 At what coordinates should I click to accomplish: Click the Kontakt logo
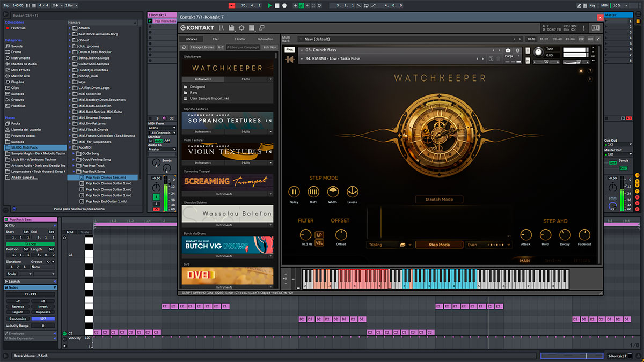click(197, 27)
